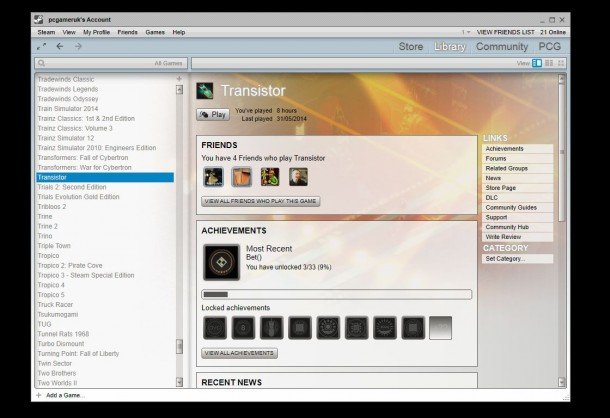Click Add a Game link
The image size is (610, 418).
65,395
